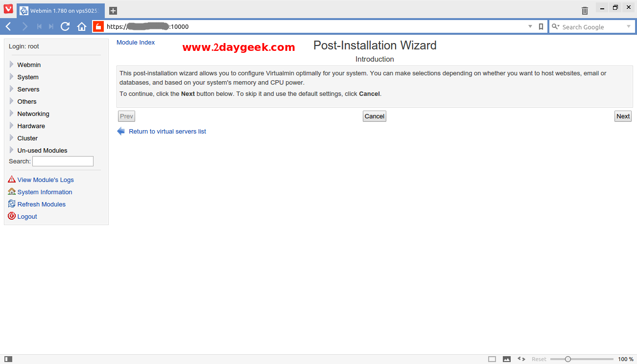
Task: Open the closed tabs trash icon
Action: click(x=585, y=10)
